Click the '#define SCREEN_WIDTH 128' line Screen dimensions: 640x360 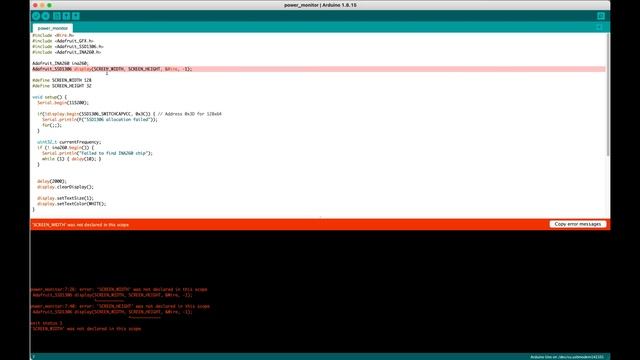62,80
